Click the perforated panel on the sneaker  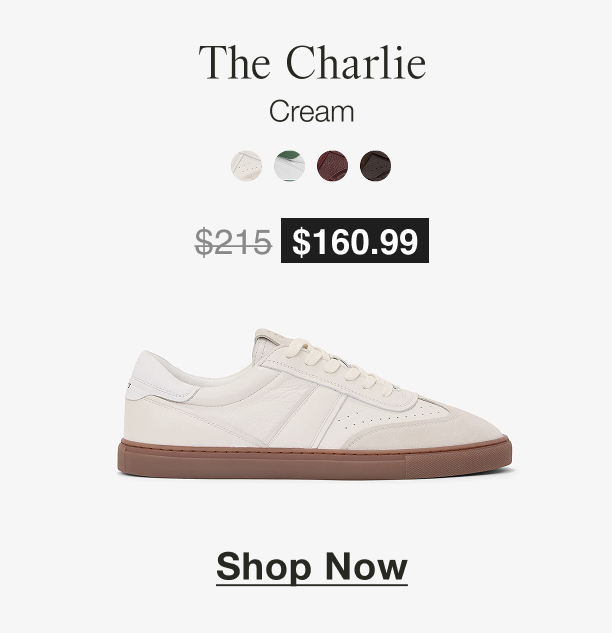388,416
